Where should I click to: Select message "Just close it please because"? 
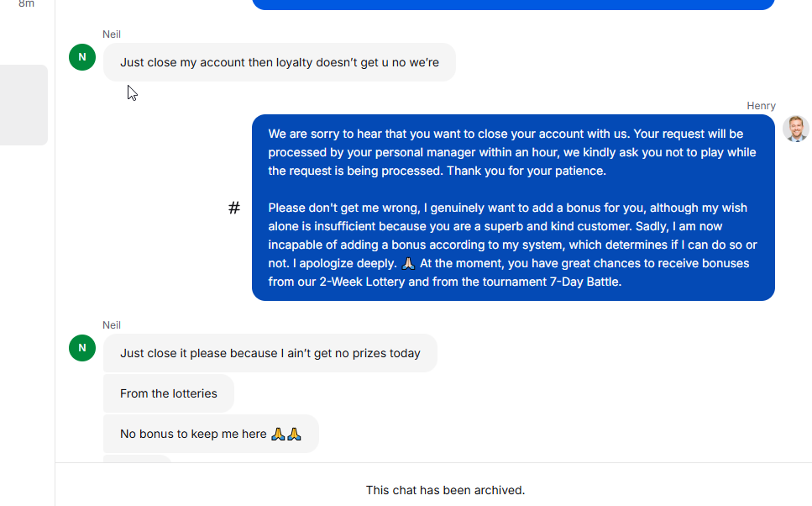(270, 353)
